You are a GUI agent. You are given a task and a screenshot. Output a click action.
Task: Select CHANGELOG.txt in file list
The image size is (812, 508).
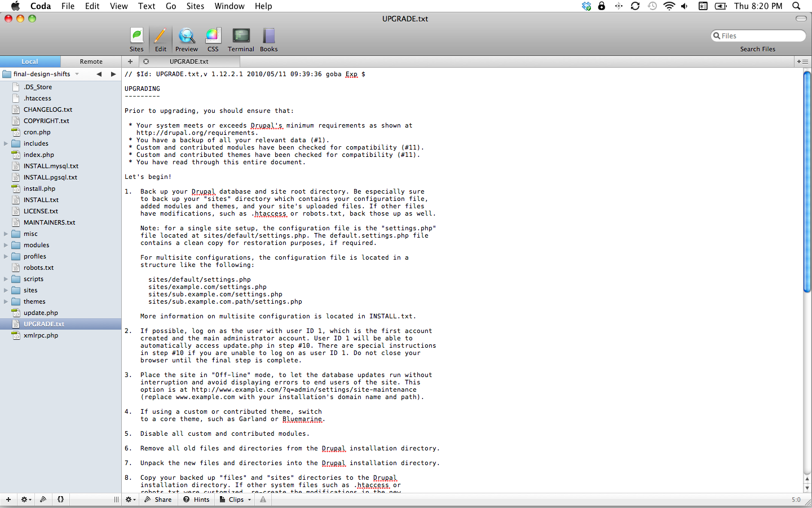click(x=60, y=110)
